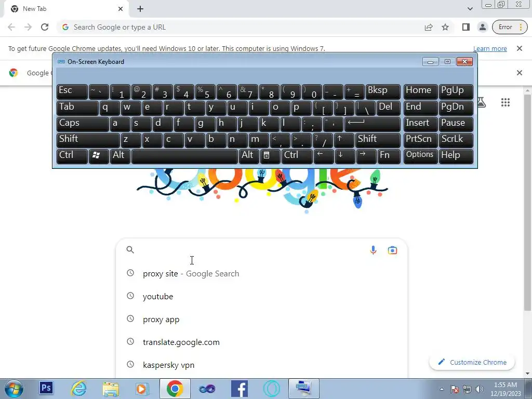This screenshot has height=399, width=532.
Task: Click the Error update button
Action: 510,27
